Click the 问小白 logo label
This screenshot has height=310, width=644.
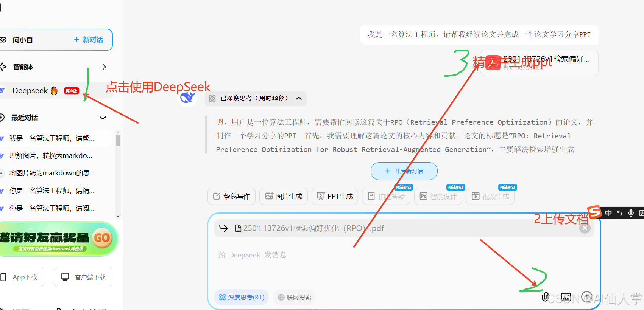(23, 40)
